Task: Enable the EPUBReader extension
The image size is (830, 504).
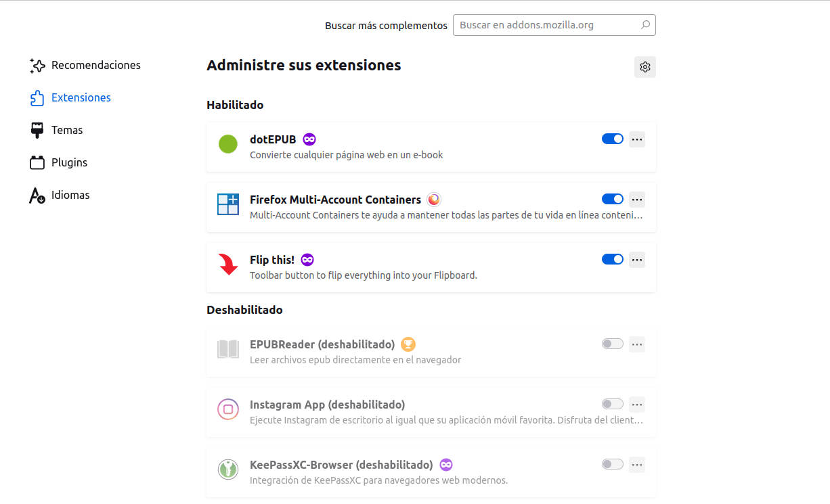Action: click(612, 344)
